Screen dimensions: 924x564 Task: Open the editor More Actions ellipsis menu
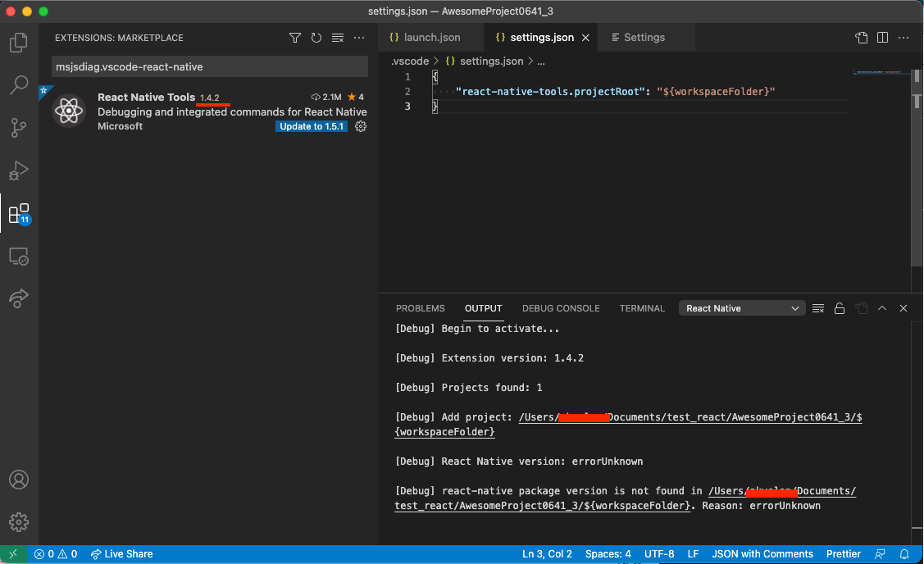click(904, 38)
